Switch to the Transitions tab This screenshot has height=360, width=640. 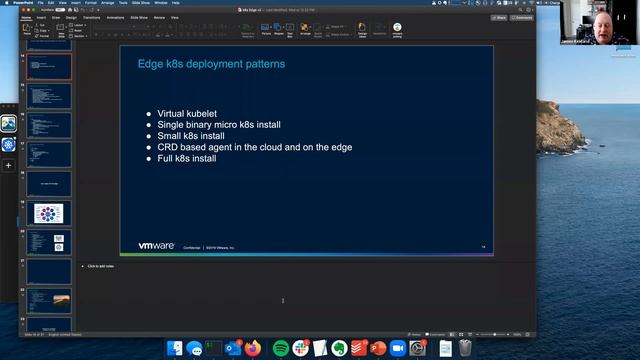tap(91, 18)
